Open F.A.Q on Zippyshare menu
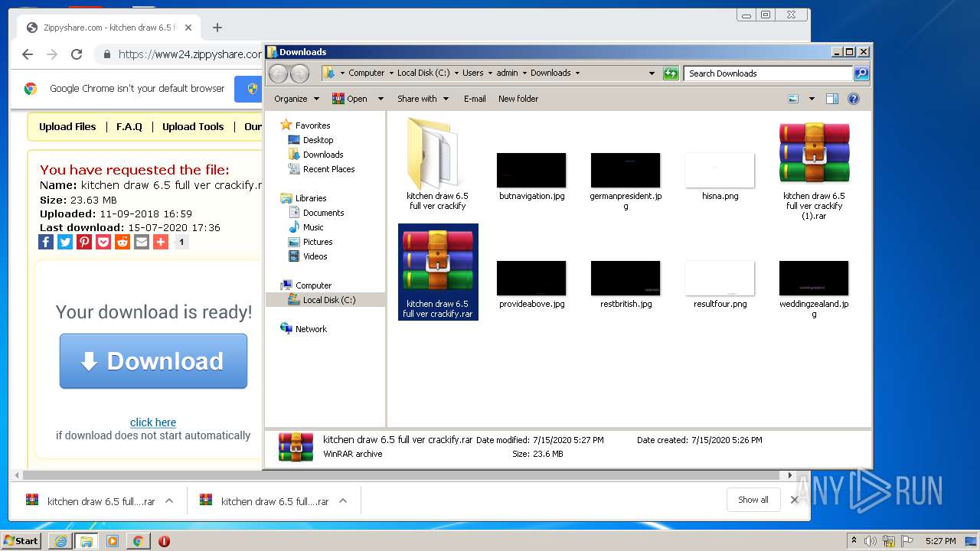Screen dimensions: 980x551 tap(129, 127)
